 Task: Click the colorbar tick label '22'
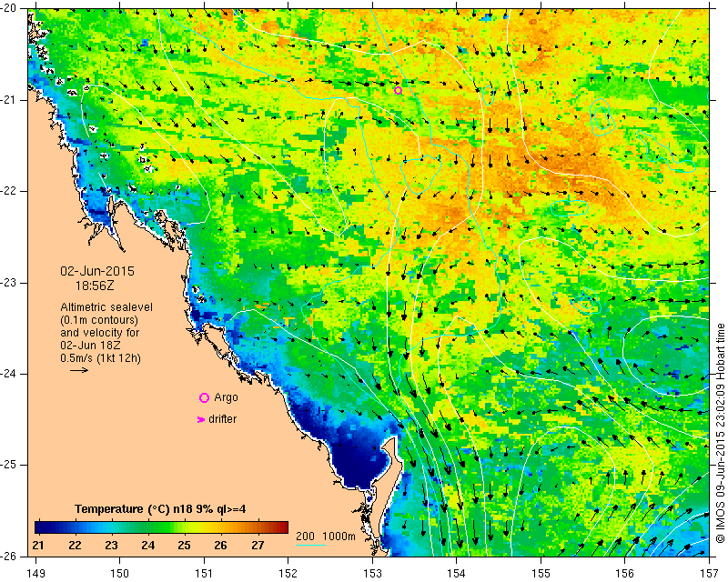tap(75, 545)
